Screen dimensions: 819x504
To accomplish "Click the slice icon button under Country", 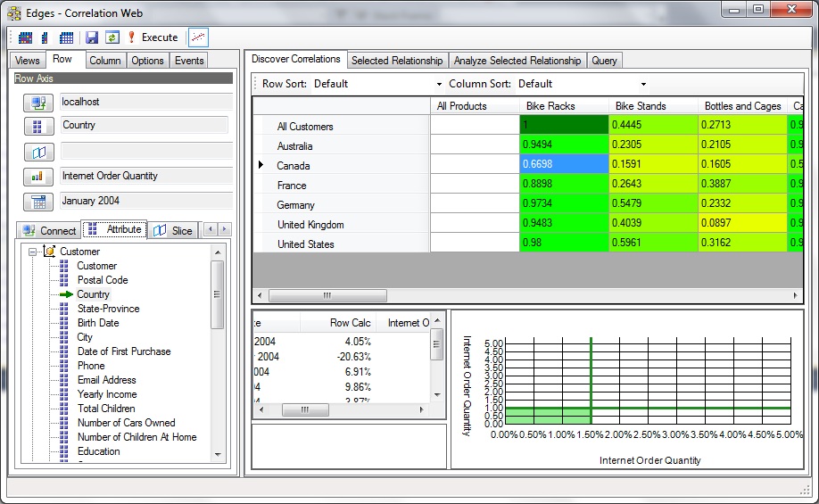I will 38,152.
